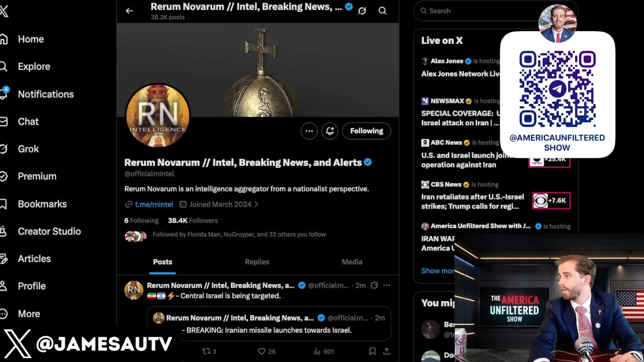Go back using the arrow icon

(x=129, y=11)
